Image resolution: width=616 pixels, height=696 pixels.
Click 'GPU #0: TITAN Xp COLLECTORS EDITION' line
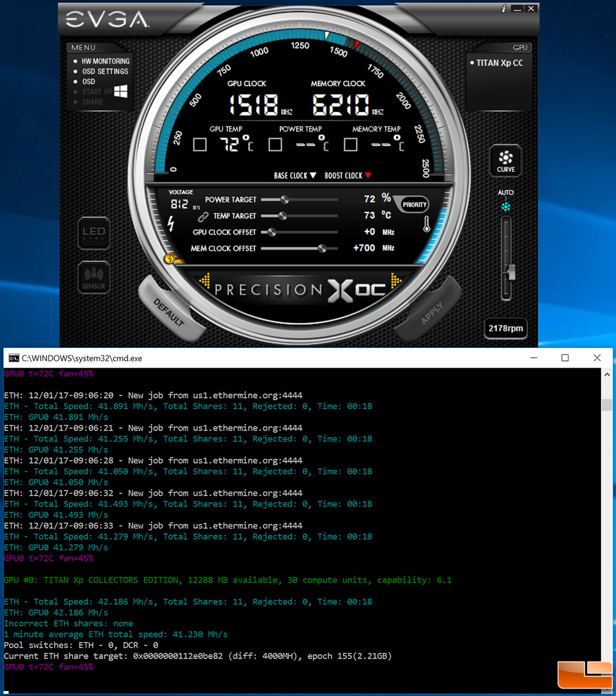tap(228, 580)
